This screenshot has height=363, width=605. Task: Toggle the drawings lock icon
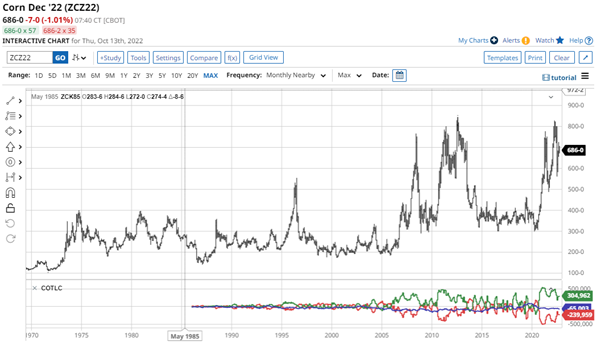[10, 208]
